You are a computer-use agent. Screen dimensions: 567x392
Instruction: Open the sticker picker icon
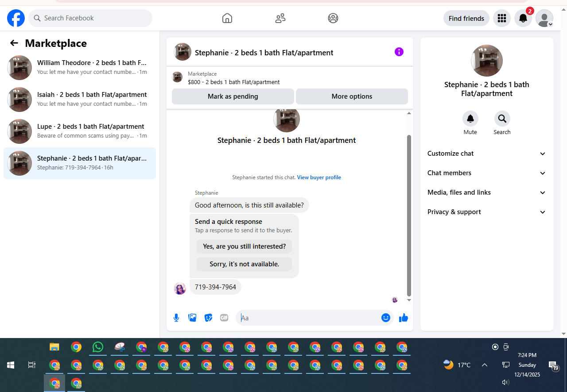pos(208,318)
